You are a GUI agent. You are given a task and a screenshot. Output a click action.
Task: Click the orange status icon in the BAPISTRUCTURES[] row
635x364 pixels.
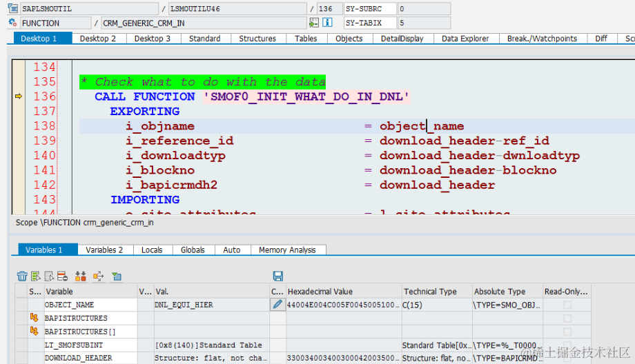pyautogui.click(x=34, y=331)
